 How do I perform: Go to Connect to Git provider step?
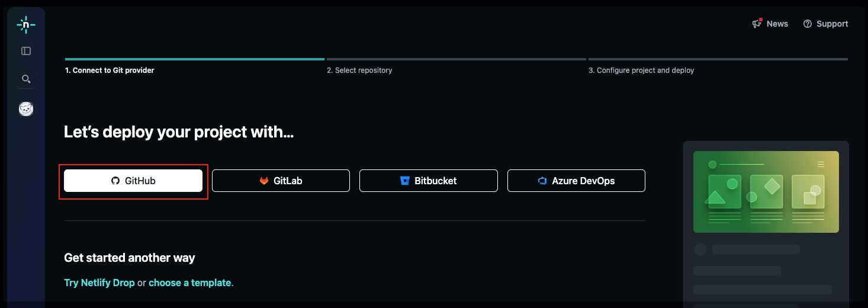(110, 70)
